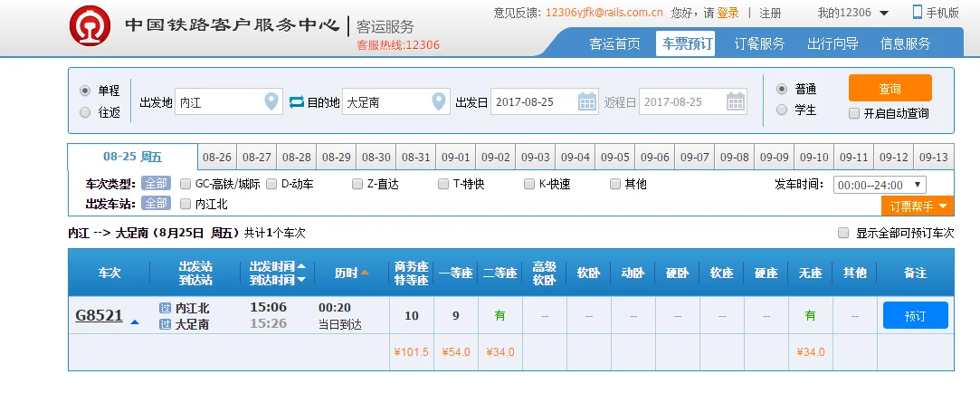Select the 08-26 date tab
Image resolution: width=980 pixels, height=403 pixels.
[217, 157]
